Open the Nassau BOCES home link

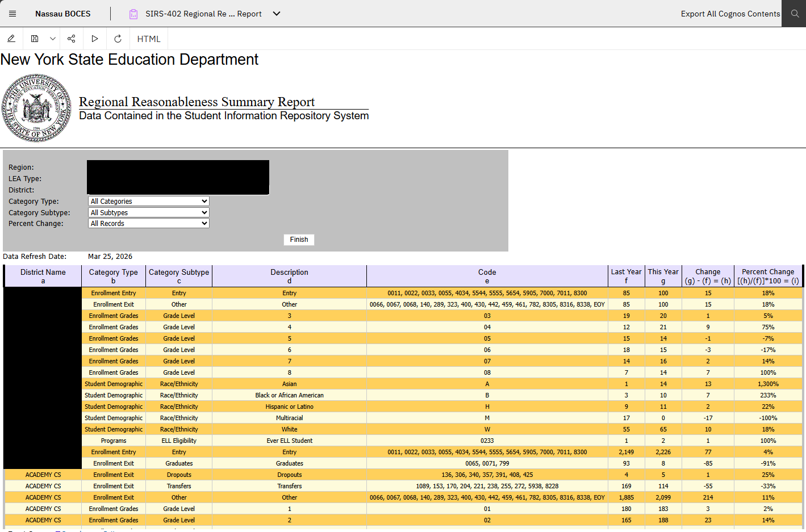[x=63, y=14]
